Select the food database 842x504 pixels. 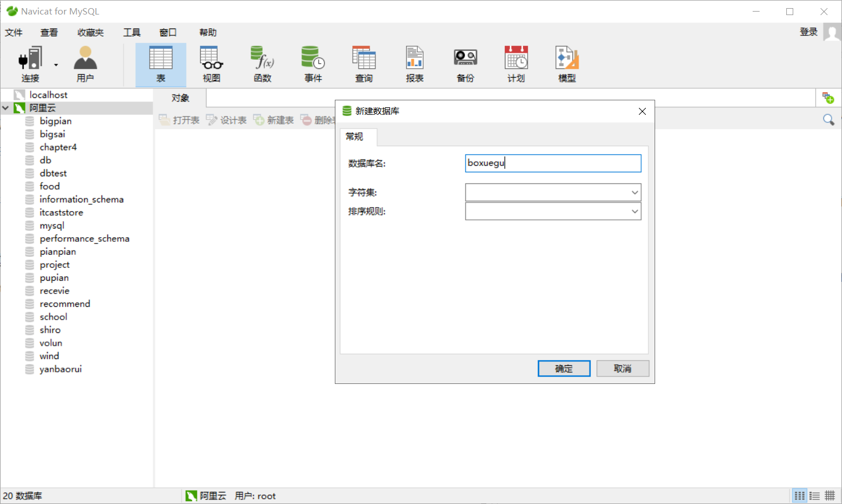50,186
